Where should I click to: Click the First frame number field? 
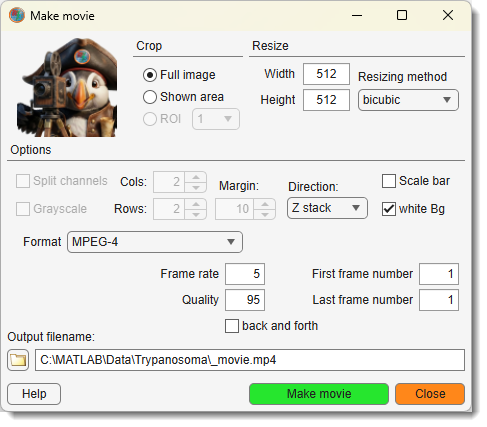[439, 274]
